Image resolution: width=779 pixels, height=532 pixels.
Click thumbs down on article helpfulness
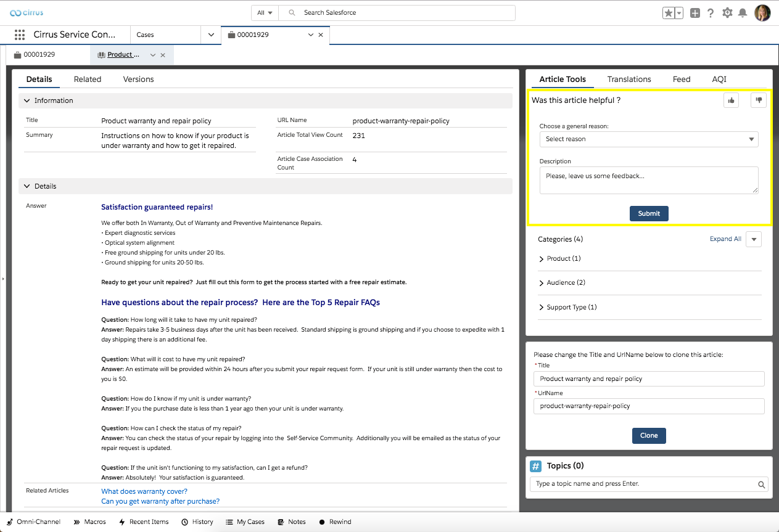[758, 100]
